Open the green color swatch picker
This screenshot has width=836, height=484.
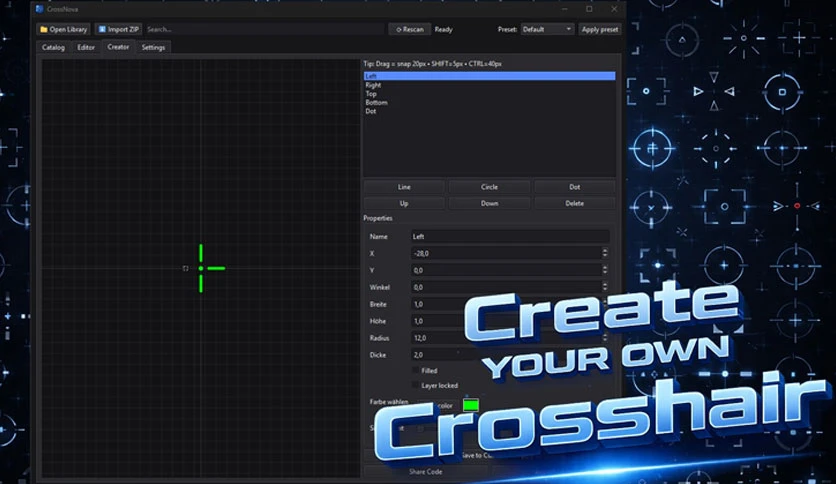pos(471,405)
